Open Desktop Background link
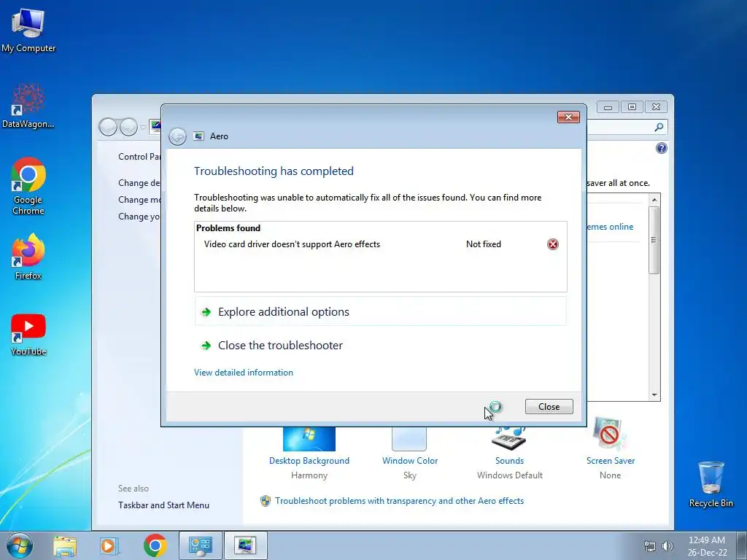This screenshot has width=747, height=560. 309,461
